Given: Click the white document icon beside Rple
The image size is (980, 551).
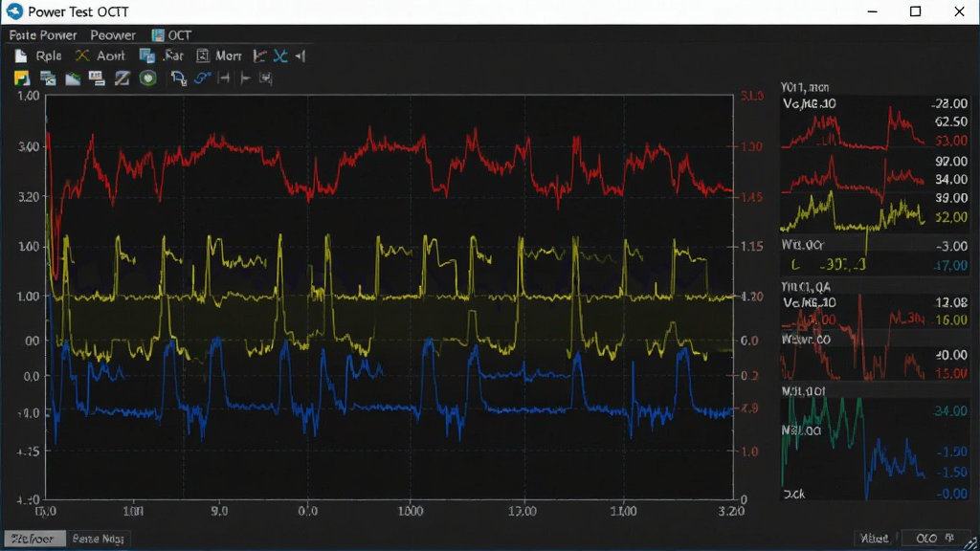Looking at the screenshot, I should pyautogui.click(x=21, y=56).
